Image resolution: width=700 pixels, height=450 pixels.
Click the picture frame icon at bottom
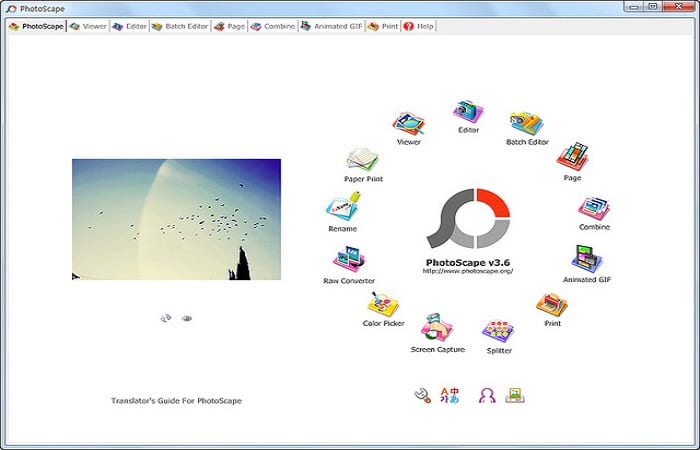pos(515,395)
